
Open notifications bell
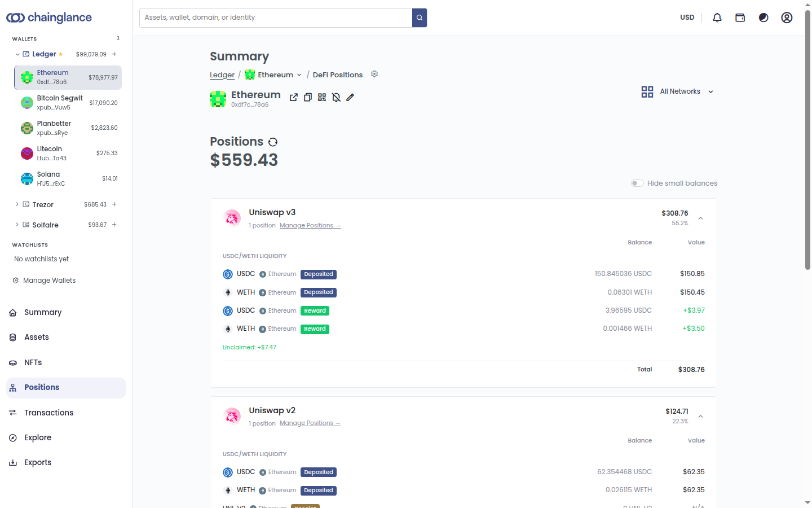coord(717,17)
